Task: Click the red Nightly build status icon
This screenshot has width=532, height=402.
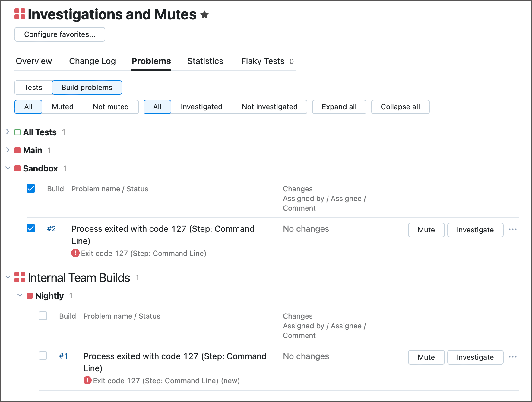Action: [30, 296]
